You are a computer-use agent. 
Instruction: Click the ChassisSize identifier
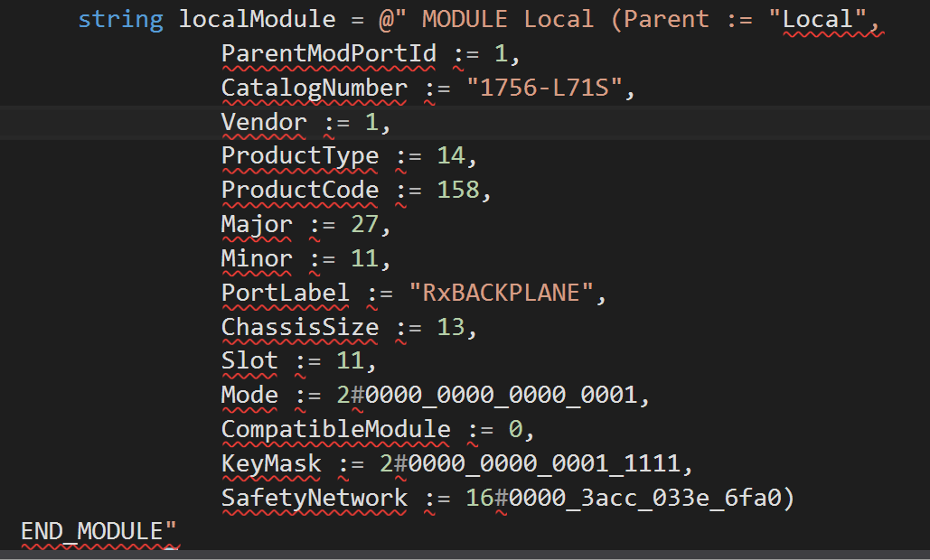300,327
